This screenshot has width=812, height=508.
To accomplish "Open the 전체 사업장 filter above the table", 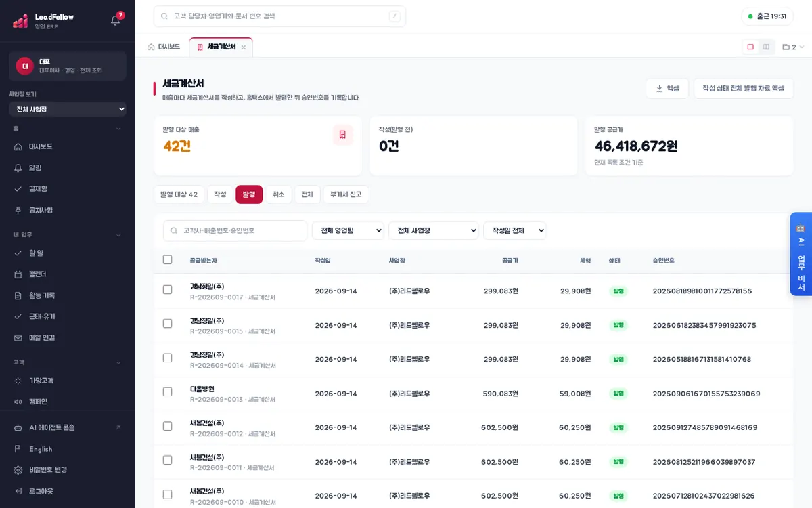I will [x=433, y=230].
